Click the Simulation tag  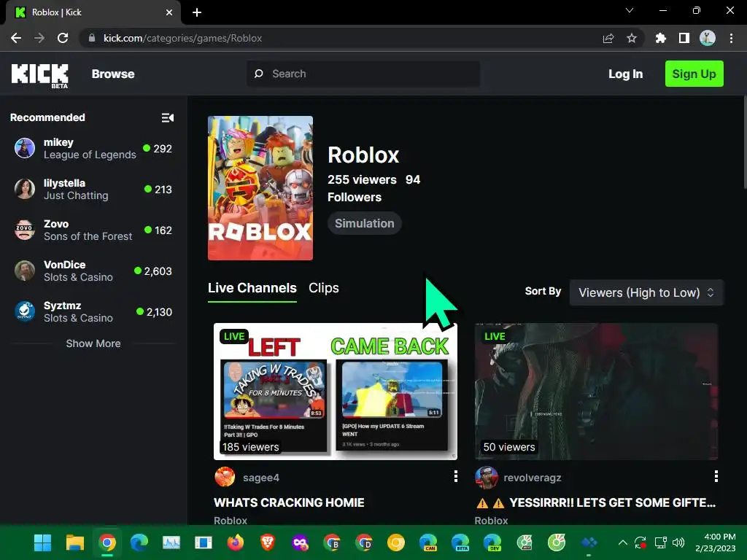coord(365,223)
